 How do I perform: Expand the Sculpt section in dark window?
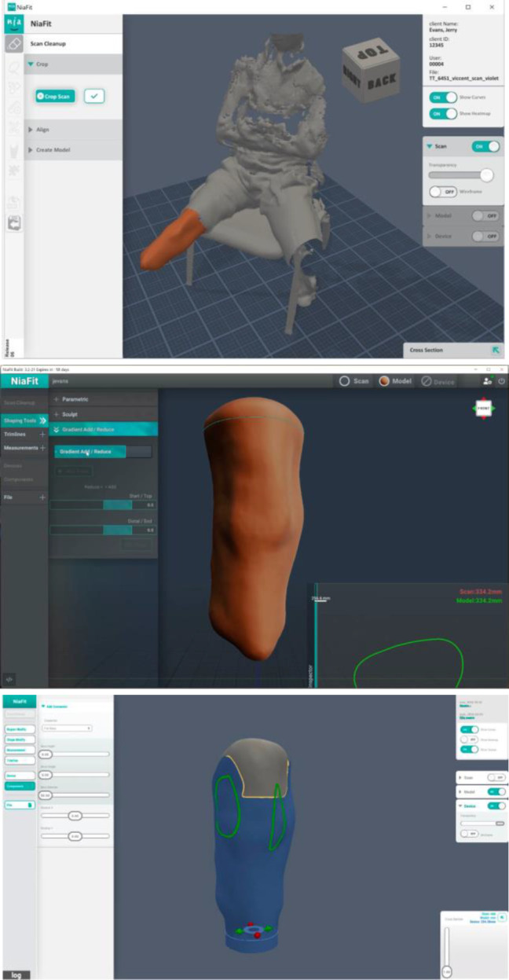pyautogui.click(x=103, y=414)
